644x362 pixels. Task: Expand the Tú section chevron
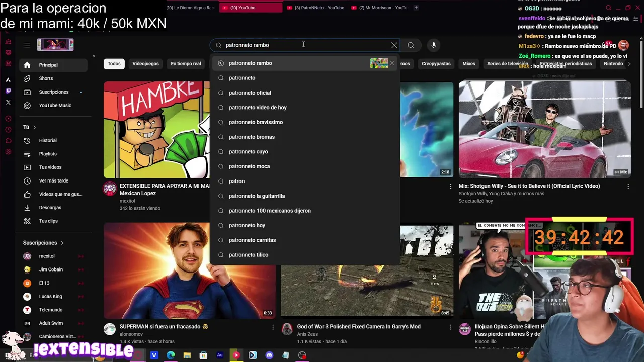tap(34, 127)
